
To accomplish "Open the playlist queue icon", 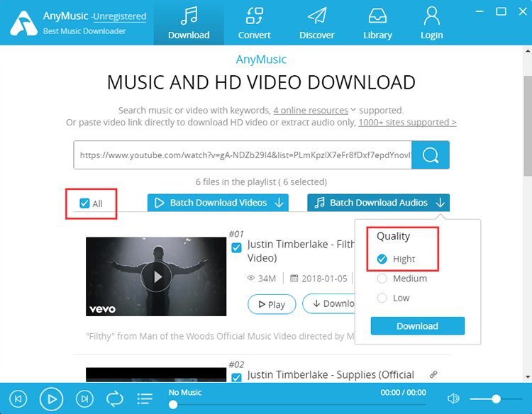I will click(x=145, y=399).
